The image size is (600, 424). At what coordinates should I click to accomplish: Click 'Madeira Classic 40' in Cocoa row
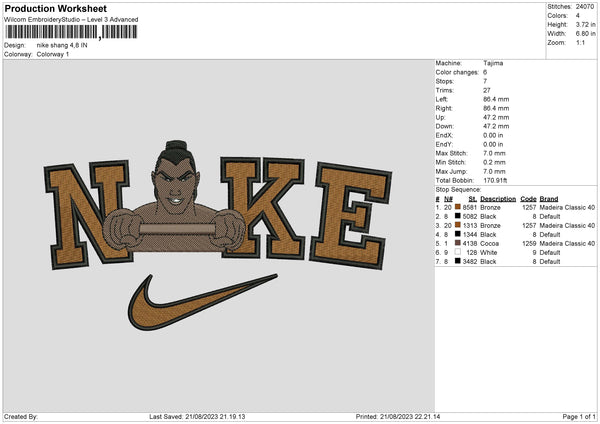567,243
